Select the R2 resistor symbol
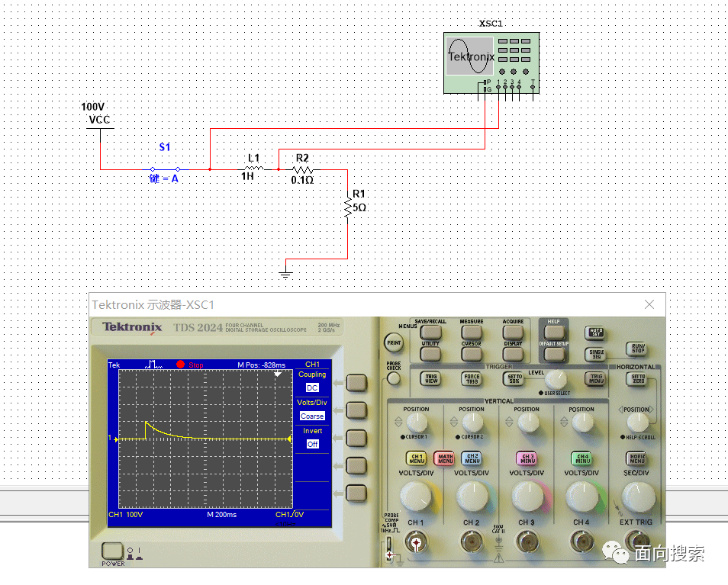The height and width of the screenshot is (585, 728). click(303, 170)
